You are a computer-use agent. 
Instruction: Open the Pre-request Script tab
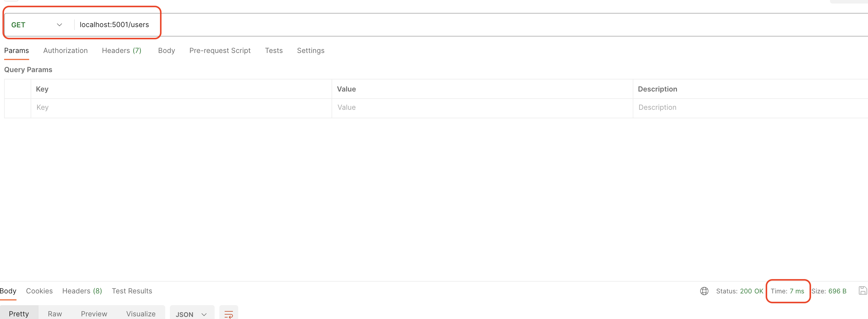[220, 51]
